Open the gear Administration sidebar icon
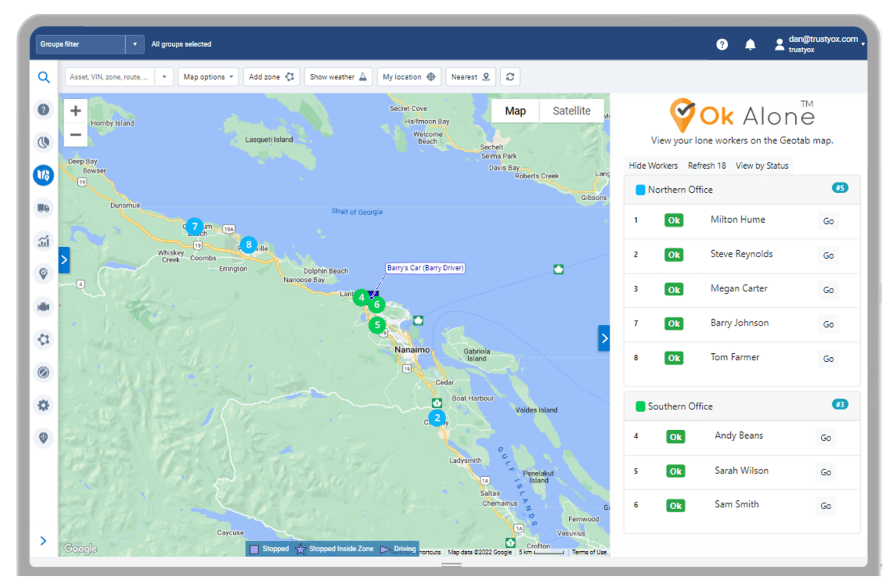This screenshot has height=588, width=895. [43, 405]
